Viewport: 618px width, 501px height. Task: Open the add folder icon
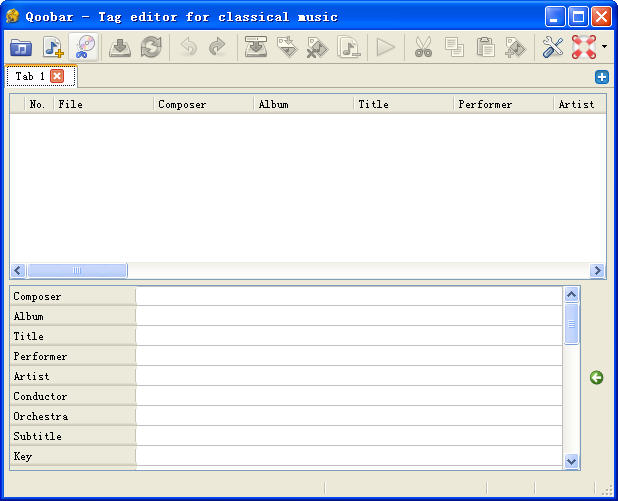coord(21,48)
